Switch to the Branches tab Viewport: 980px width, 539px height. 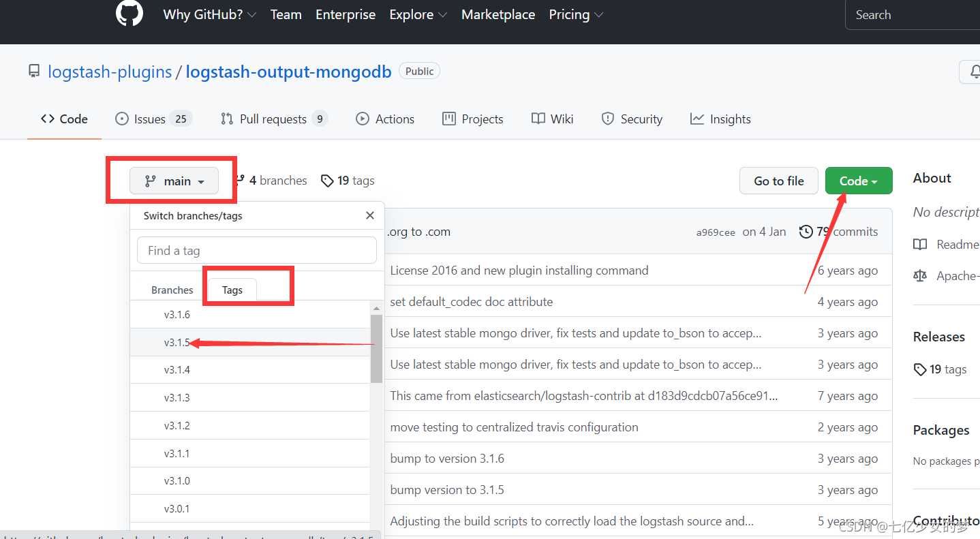point(172,290)
